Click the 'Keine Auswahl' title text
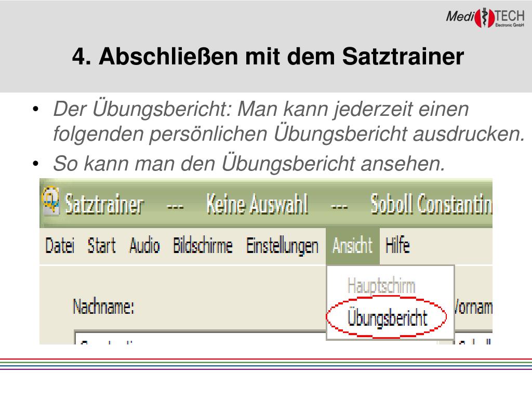Viewport: 532px width, 399px height. 257,204
